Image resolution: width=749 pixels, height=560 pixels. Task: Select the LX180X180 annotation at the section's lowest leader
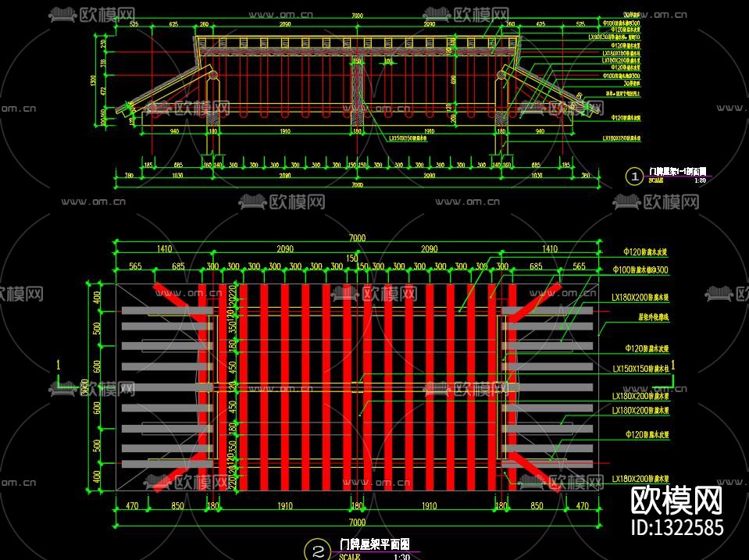coord(621,138)
